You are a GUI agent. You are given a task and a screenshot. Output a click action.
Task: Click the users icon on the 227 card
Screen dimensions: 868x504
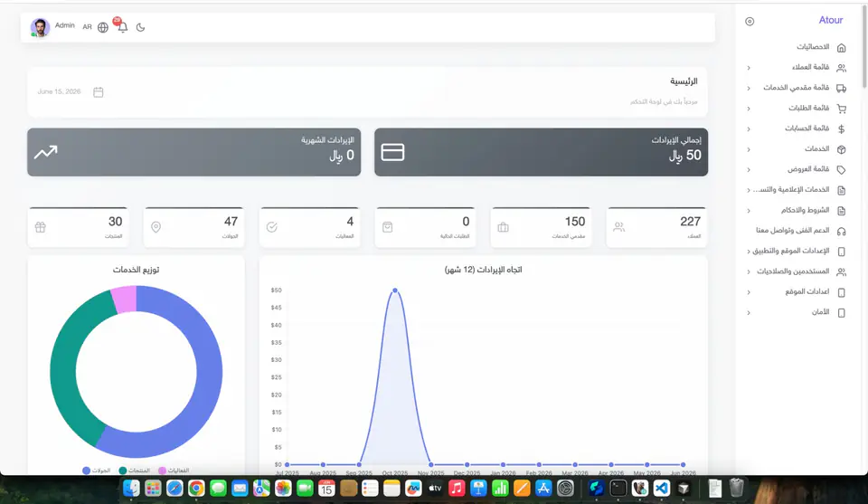618,227
